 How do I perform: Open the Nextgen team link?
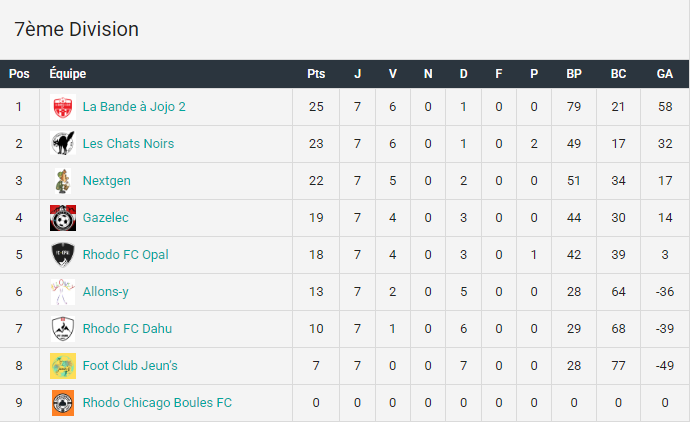tap(107, 181)
